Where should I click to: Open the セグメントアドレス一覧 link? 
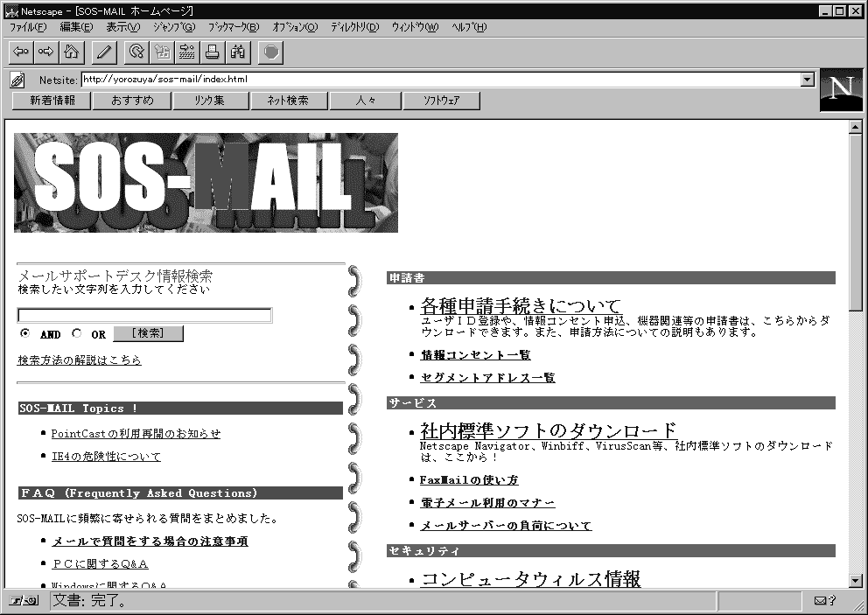(487, 378)
